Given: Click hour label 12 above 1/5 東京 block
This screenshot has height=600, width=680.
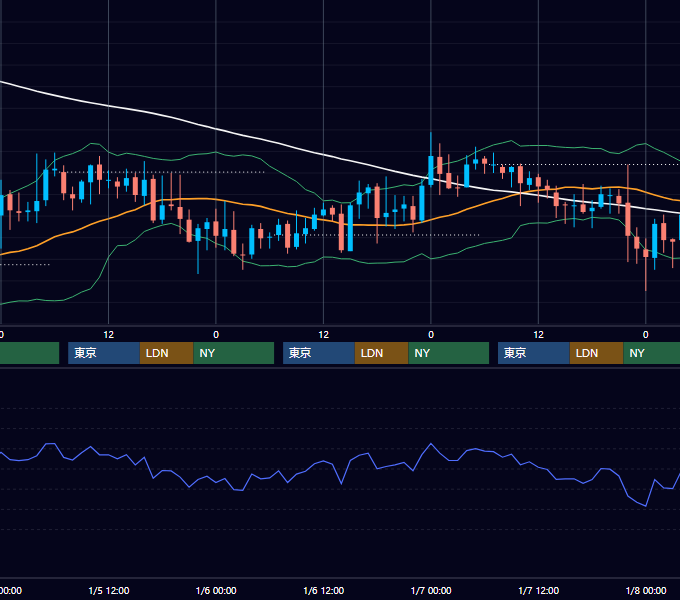Looking at the screenshot, I should pos(108,335).
